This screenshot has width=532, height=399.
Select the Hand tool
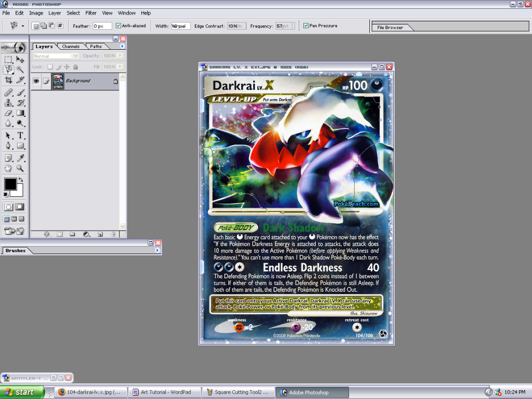[8, 168]
